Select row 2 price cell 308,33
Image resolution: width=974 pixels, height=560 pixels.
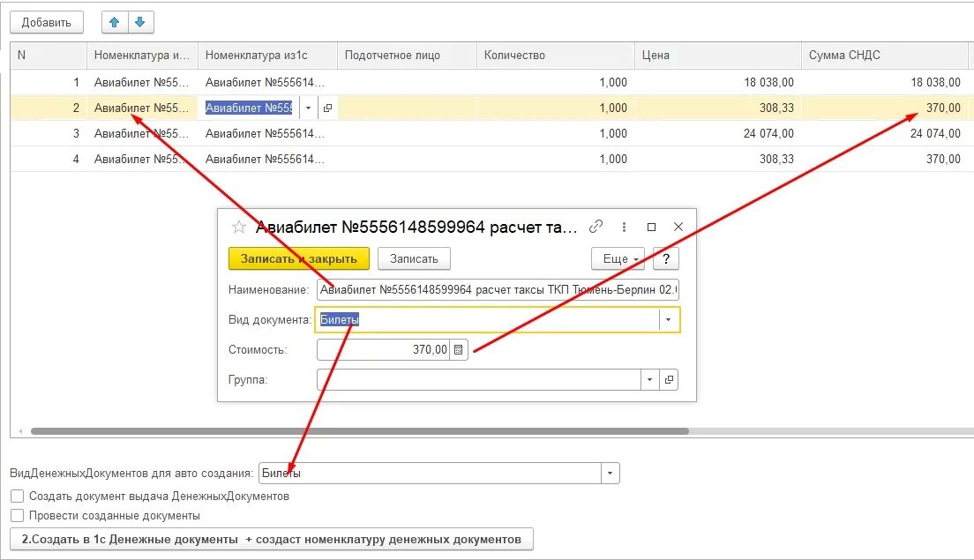click(x=717, y=108)
